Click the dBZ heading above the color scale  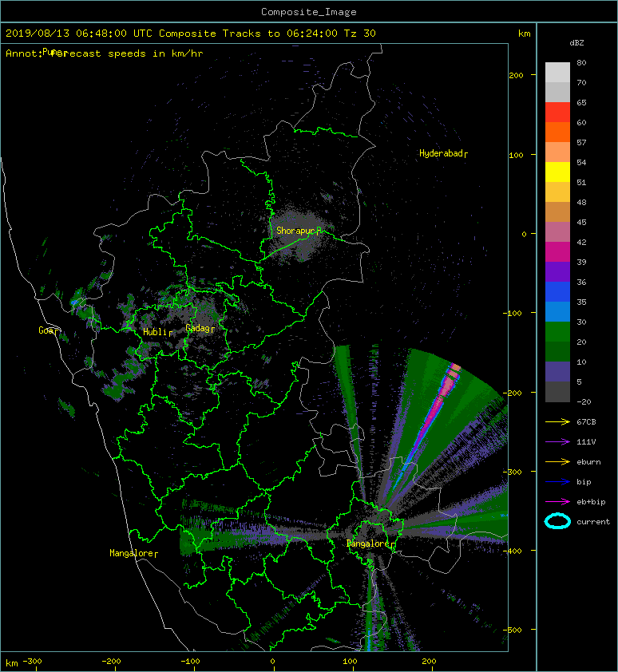(x=576, y=43)
